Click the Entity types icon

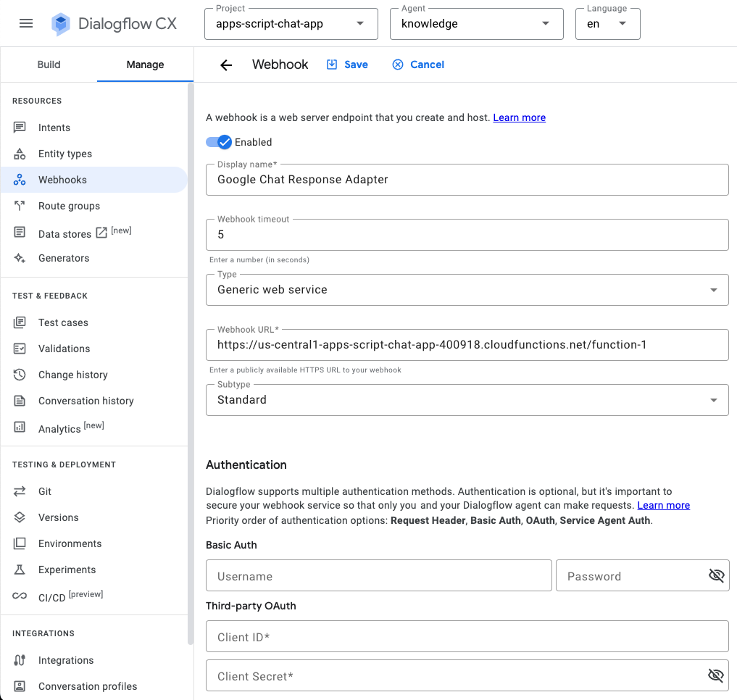(20, 154)
